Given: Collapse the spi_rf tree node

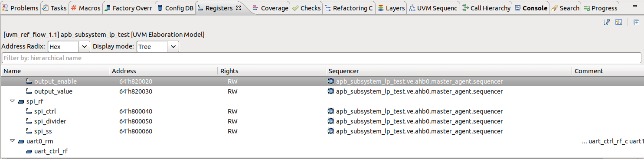Looking at the screenshot, I should (x=13, y=101).
